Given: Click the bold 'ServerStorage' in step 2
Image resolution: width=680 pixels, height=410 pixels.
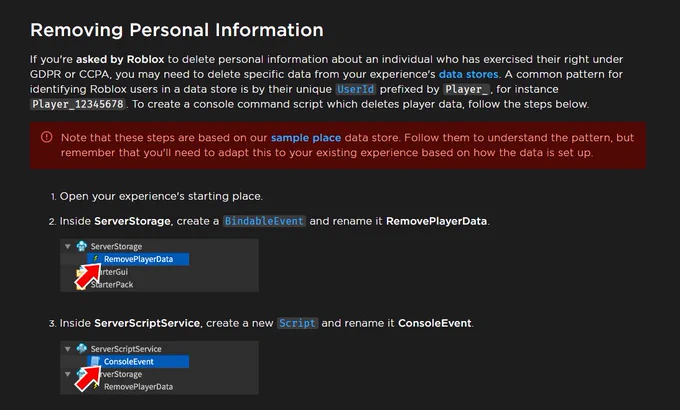Looking at the screenshot, I should coord(132,221).
